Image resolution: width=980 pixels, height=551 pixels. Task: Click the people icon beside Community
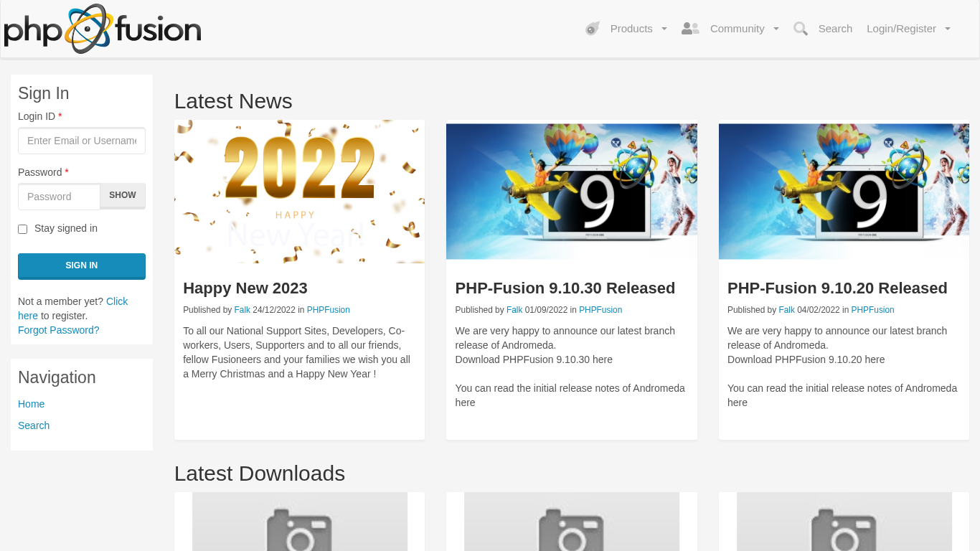tap(690, 29)
